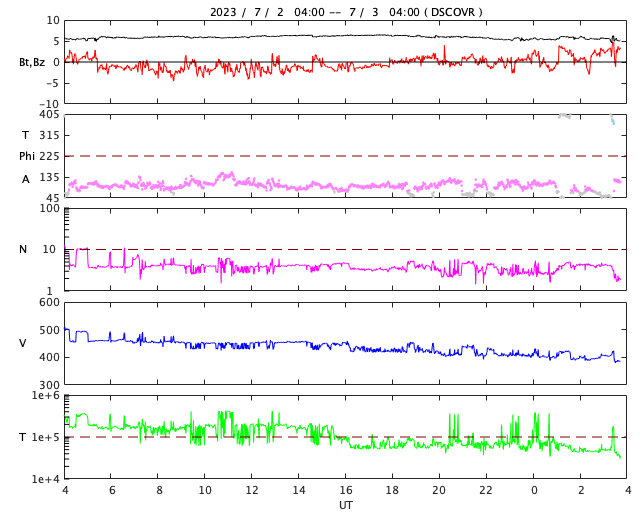640x512 pixels.
Task: Click the '12' hour label on the UT axis
Action: 252,490
